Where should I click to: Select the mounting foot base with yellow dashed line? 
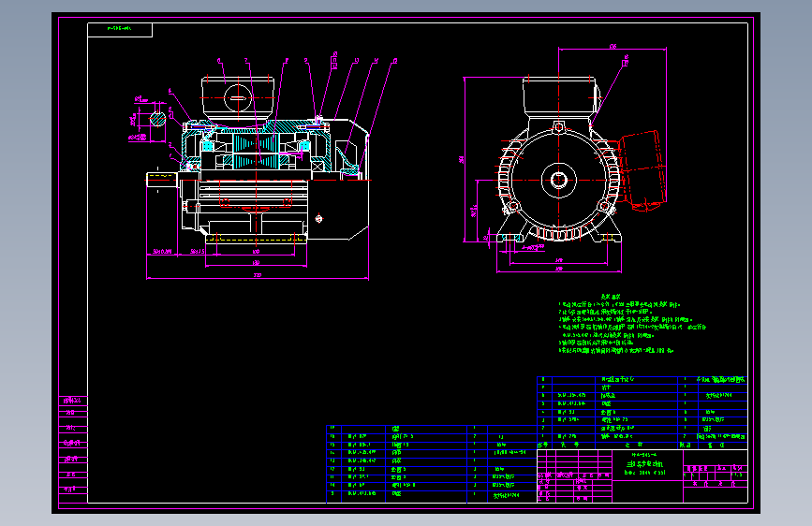click(x=256, y=239)
